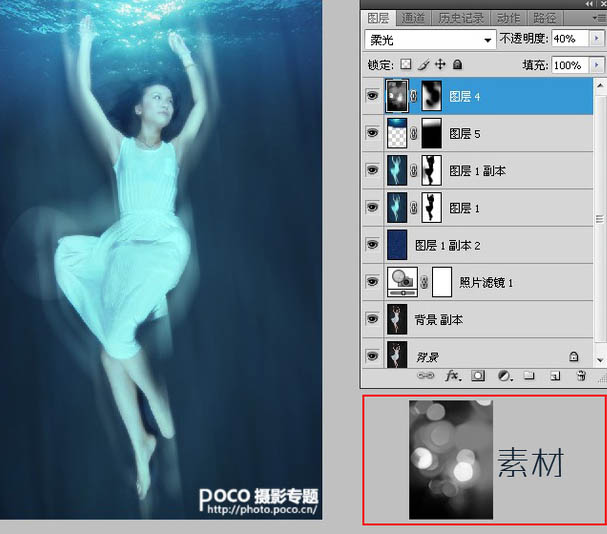Switch to the 图层 tab
Screen dimensions: 607x534
coord(378,18)
